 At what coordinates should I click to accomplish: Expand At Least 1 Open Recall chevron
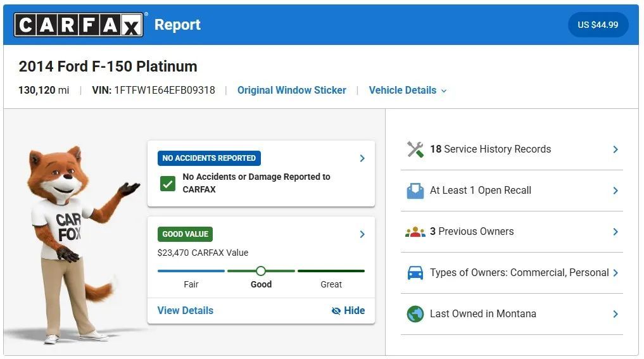616,191
